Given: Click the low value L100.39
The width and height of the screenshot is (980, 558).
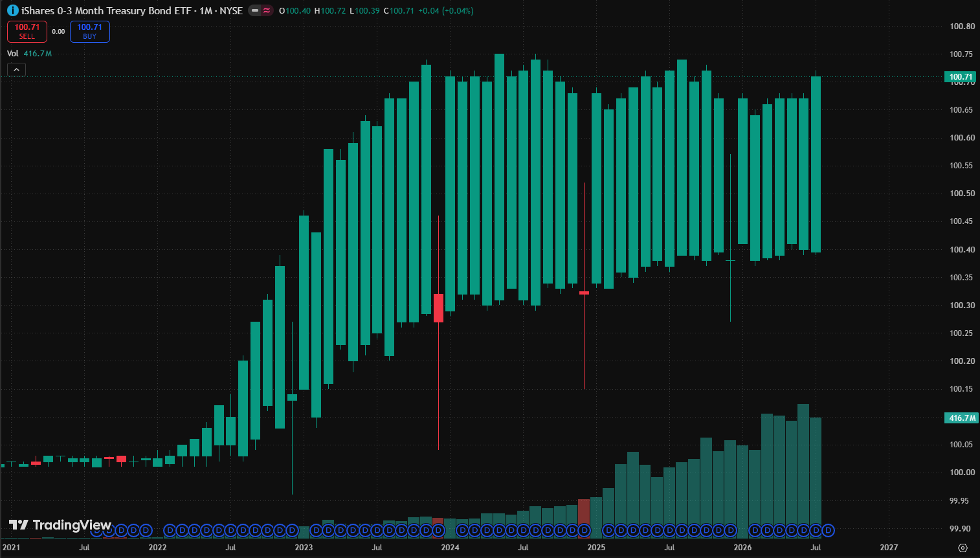Looking at the screenshot, I should coord(364,11).
